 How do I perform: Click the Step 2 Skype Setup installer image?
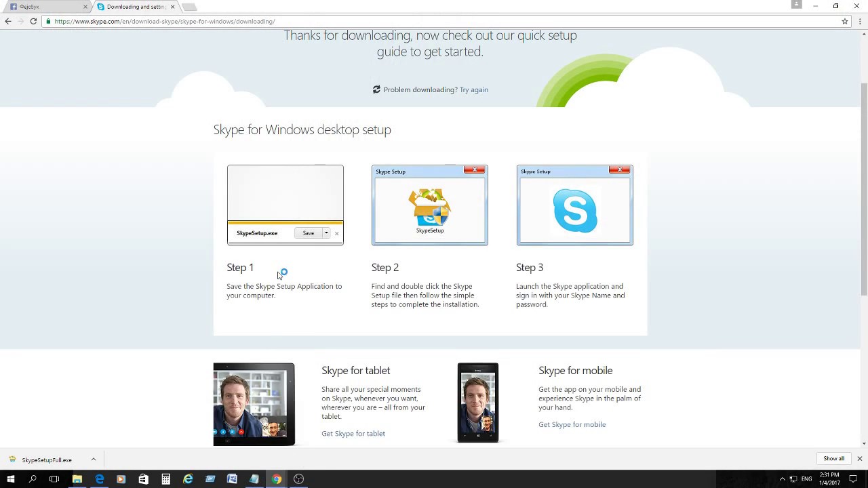tap(429, 205)
